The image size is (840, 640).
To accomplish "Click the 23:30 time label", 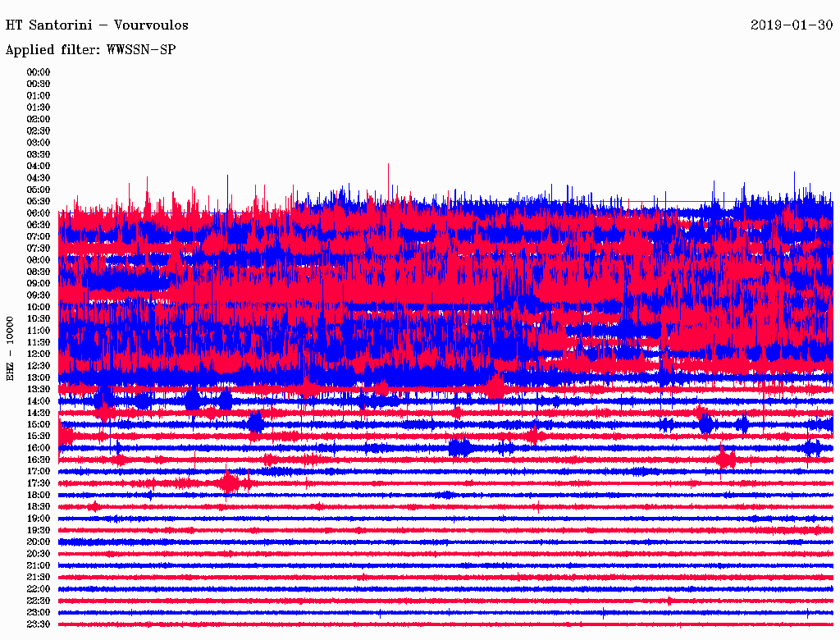I will click(39, 624).
